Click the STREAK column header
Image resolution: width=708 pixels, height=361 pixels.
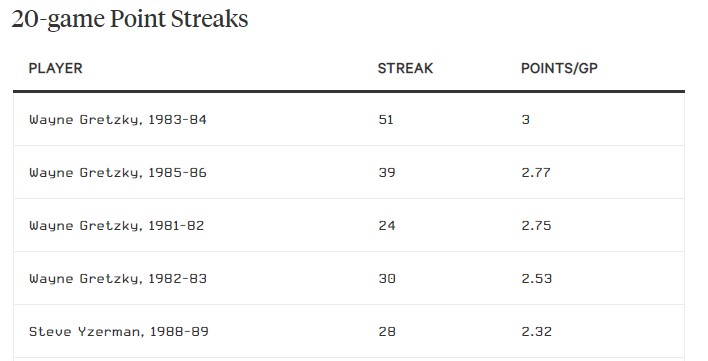pos(405,68)
